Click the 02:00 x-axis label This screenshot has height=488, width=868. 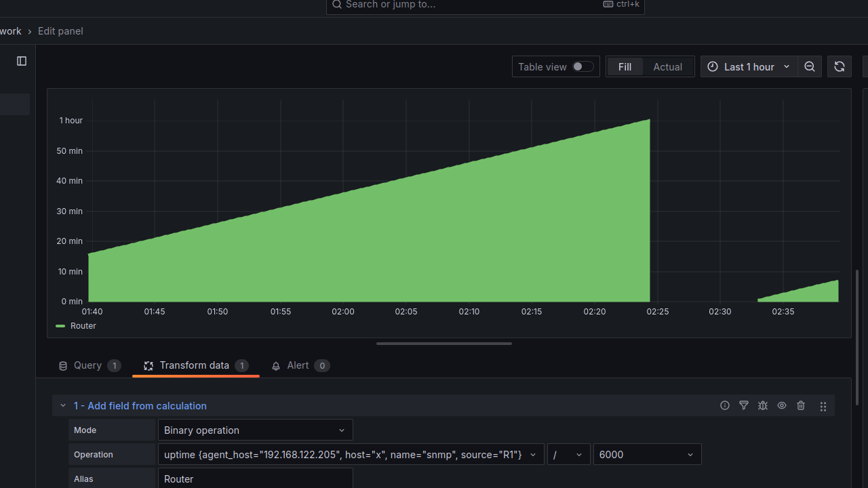tap(343, 312)
